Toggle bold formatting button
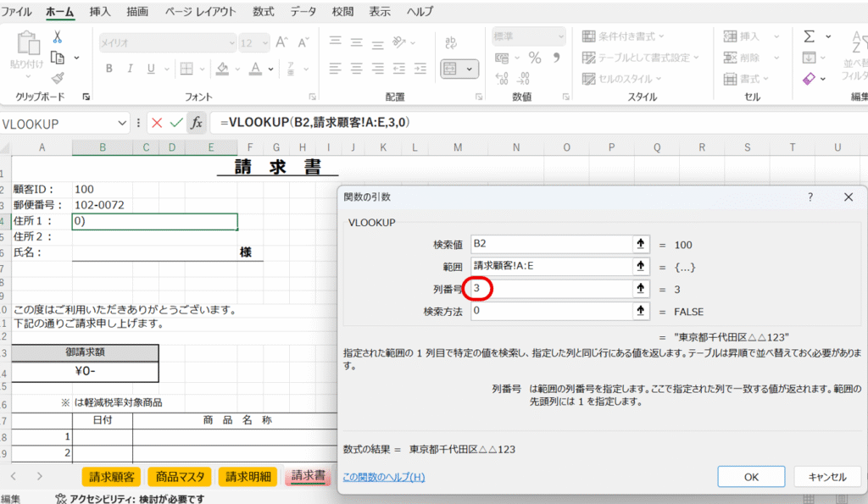The image size is (868, 504). coord(108,69)
